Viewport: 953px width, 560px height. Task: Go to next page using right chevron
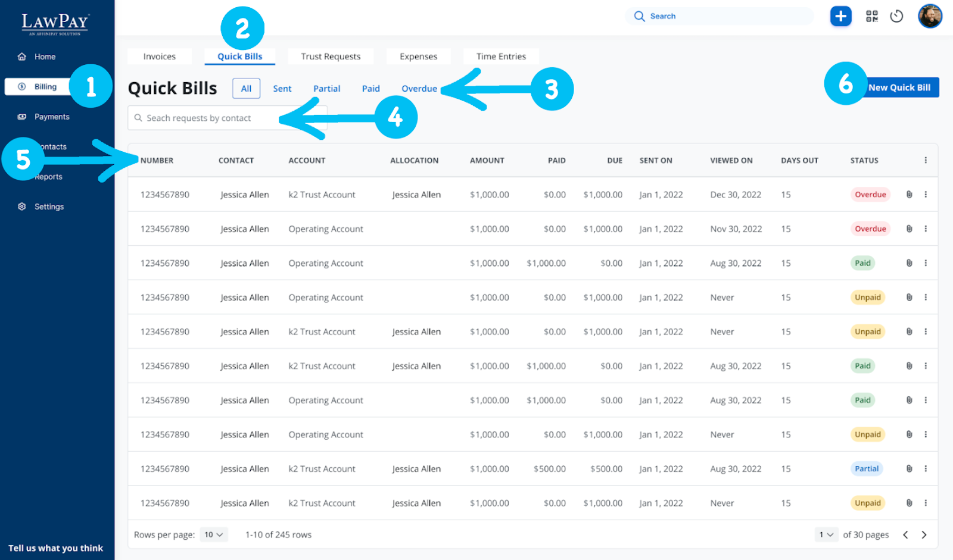pos(924,535)
